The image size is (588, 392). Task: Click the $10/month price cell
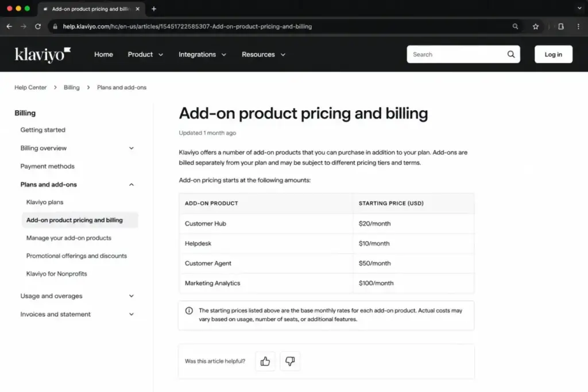[x=413, y=243]
